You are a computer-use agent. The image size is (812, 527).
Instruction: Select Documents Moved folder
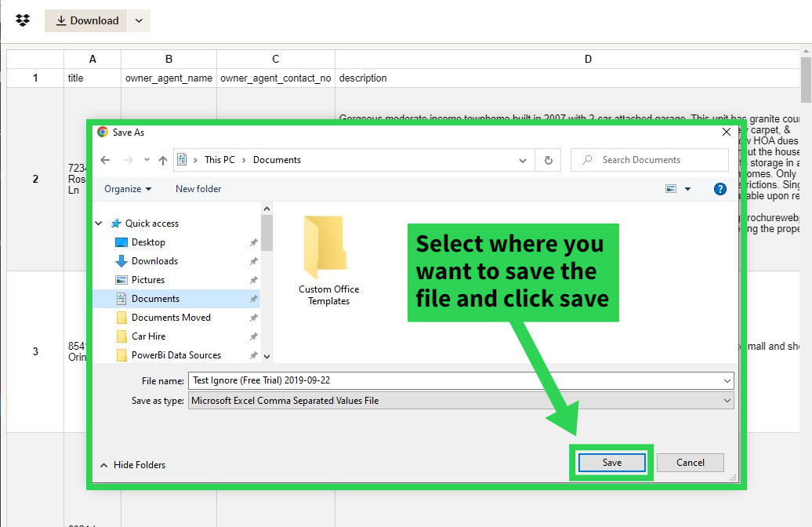171,318
